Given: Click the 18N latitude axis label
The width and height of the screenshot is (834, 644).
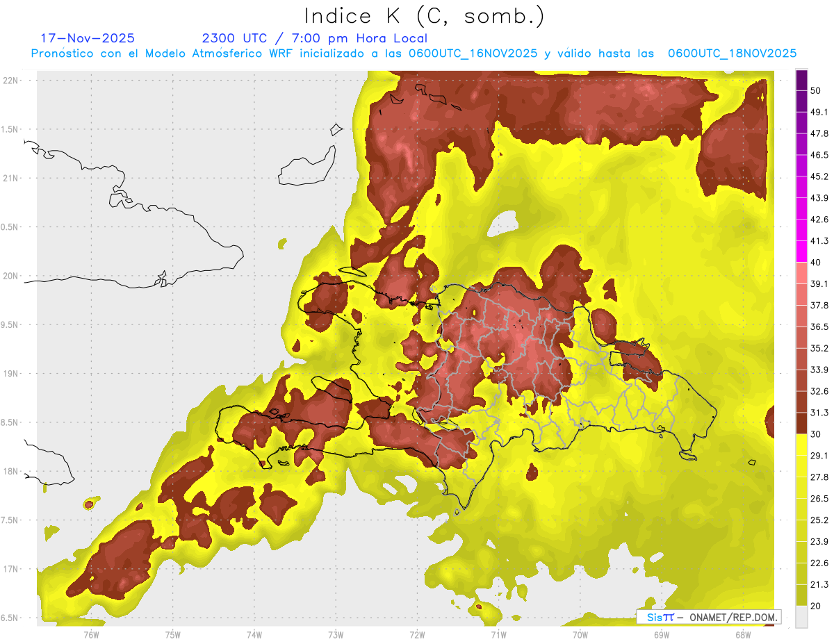Looking at the screenshot, I should coord(12,471).
